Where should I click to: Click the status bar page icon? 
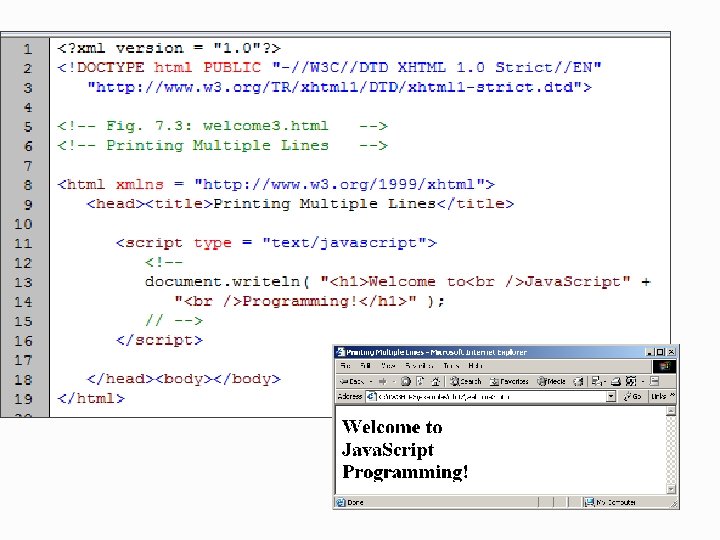click(x=340, y=502)
